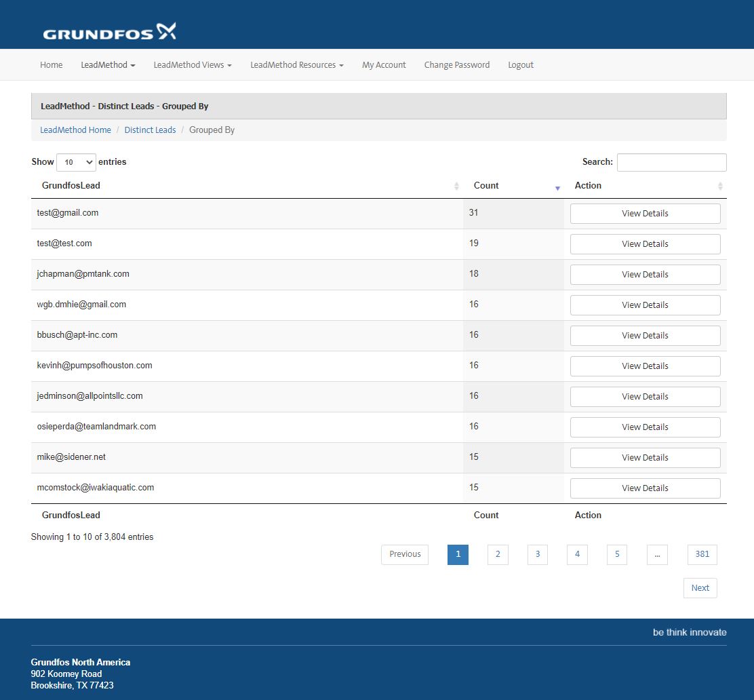Click the Grouped By breadcrumb text
Screen dimensions: 754x700
click(x=212, y=130)
